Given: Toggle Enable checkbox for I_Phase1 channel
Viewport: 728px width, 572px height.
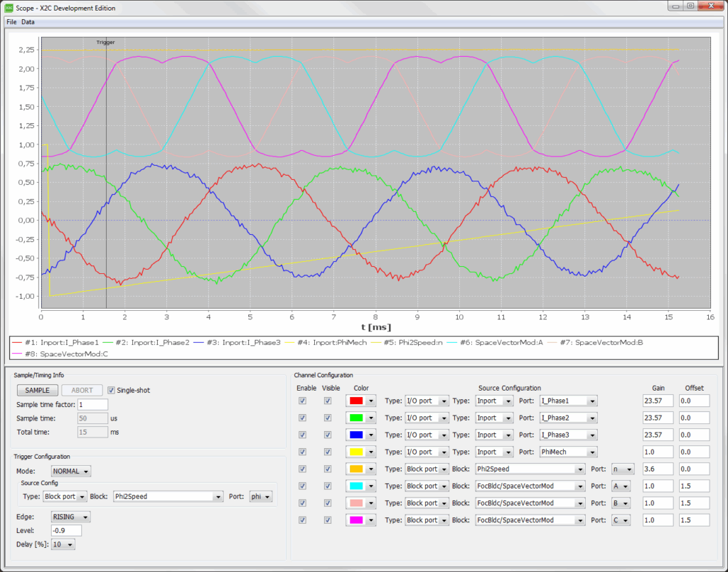Looking at the screenshot, I should click(x=303, y=401).
